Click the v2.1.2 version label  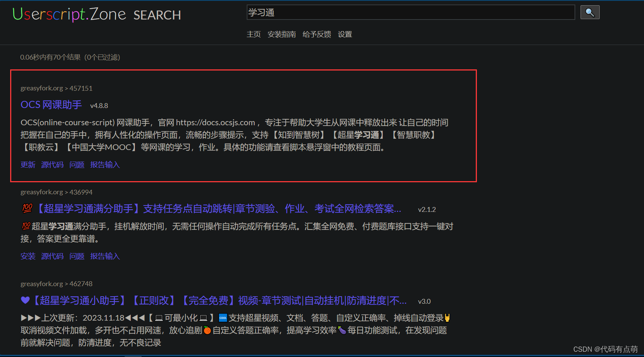coord(427,210)
